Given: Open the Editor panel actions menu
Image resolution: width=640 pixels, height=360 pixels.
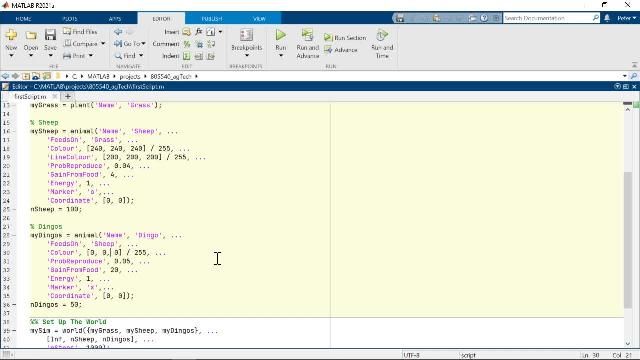Looking at the screenshot, I should (x=618, y=87).
